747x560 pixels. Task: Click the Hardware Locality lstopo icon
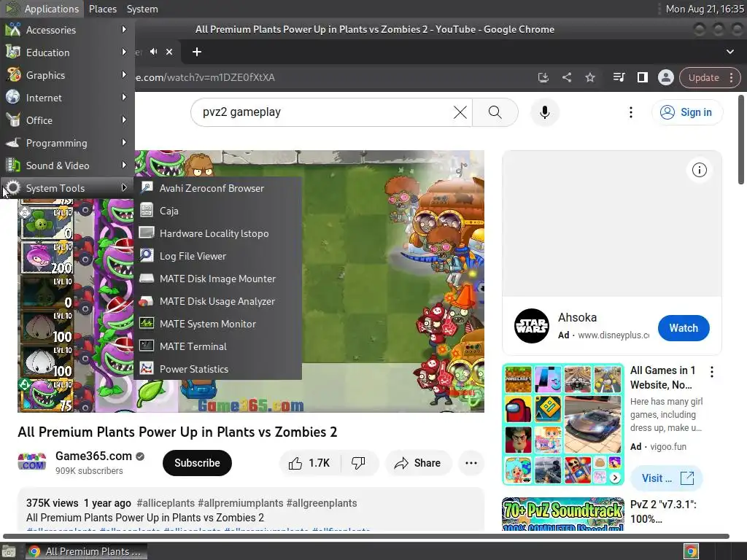[x=146, y=233]
